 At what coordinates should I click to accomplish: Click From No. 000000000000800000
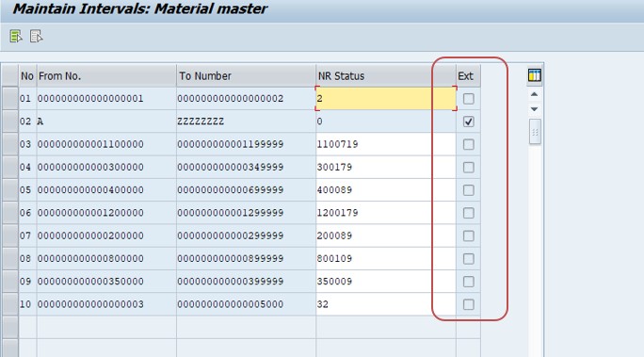106,259
